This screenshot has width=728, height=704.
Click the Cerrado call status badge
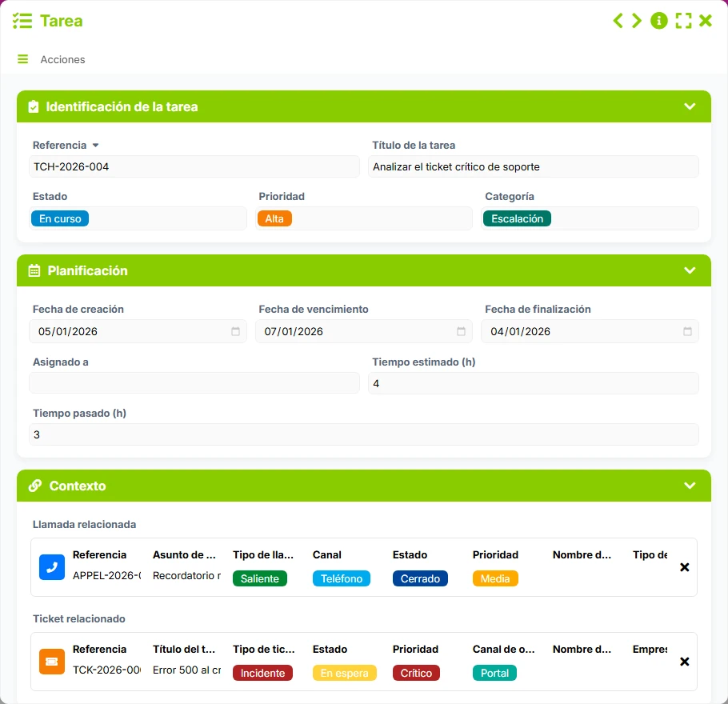(x=420, y=578)
